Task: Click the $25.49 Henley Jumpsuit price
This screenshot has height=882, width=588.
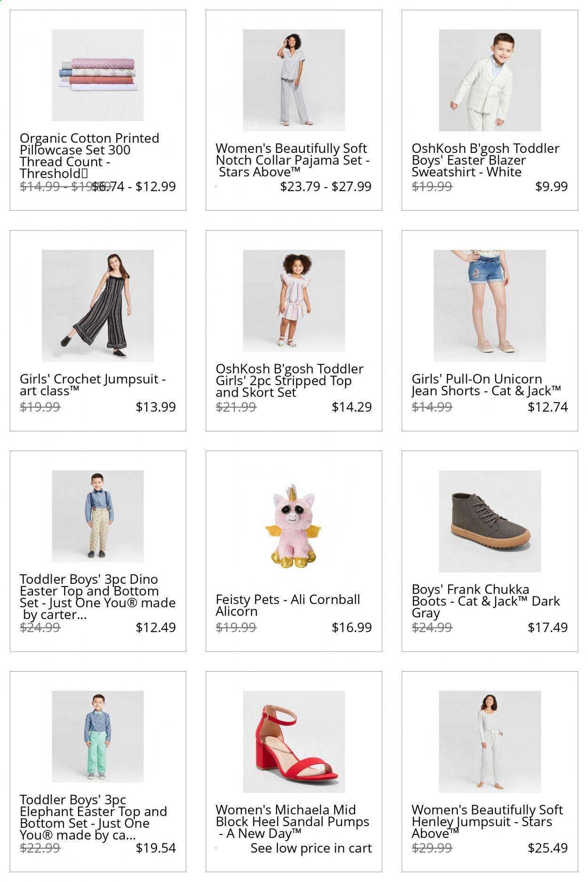Action: point(548,848)
